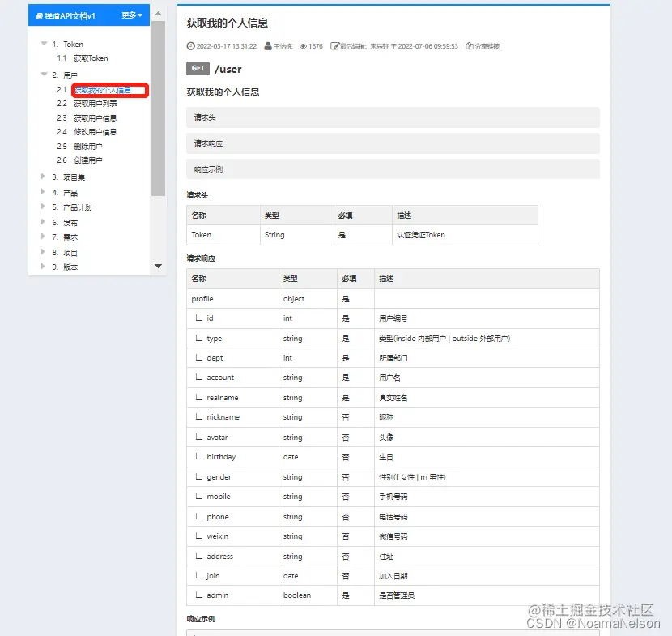Click the realname field cell

click(232, 398)
